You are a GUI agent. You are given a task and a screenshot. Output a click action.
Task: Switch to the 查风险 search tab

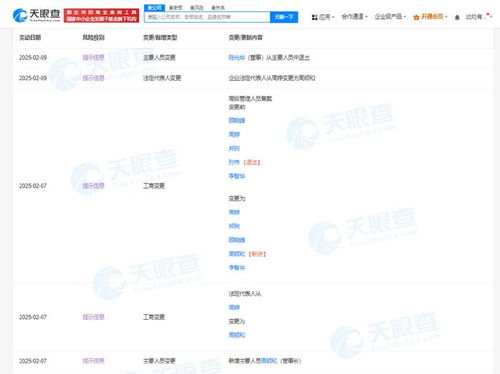click(197, 7)
